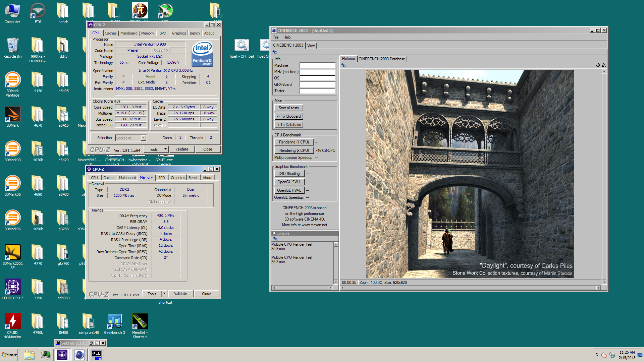
Task: Open MemSet shortcut icon
Action: [x=140, y=326]
